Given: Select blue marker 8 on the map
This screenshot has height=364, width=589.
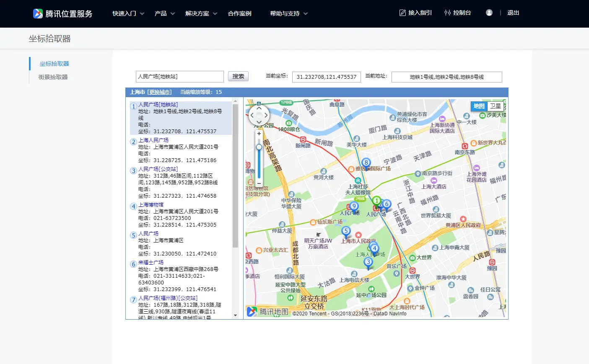Looking at the screenshot, I should click(366, 164).
